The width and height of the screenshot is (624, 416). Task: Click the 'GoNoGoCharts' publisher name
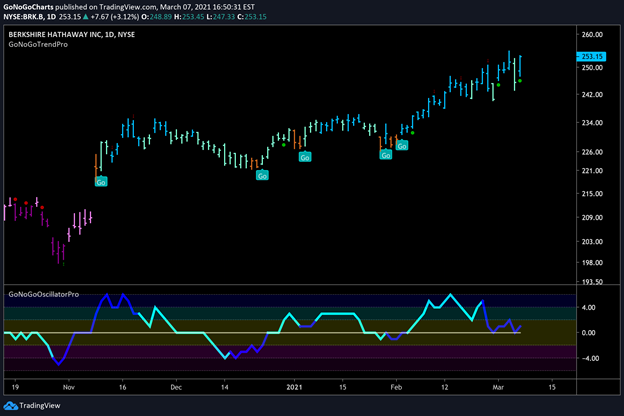[x=28, y=7]
